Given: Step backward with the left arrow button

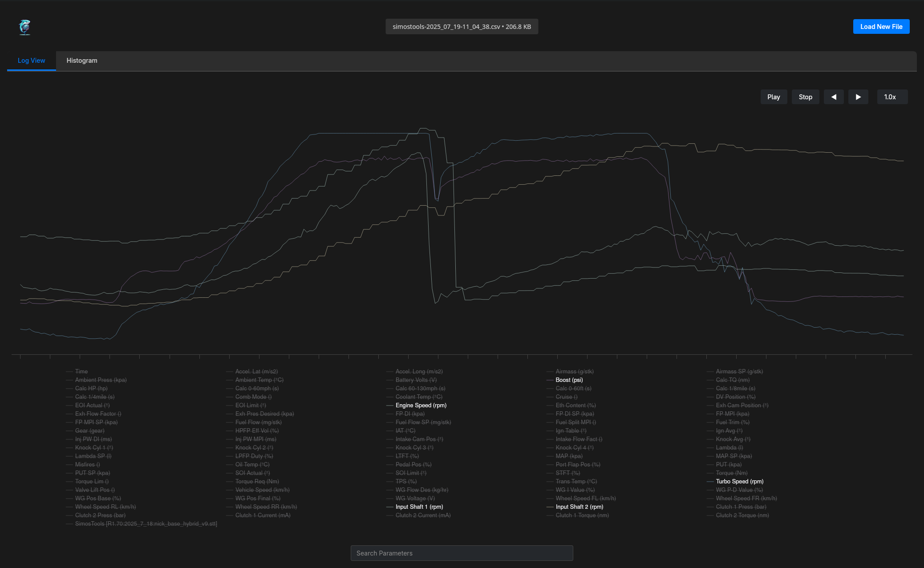Looking at the screenshot, I should pyautogui.click(x=834, y=97).
